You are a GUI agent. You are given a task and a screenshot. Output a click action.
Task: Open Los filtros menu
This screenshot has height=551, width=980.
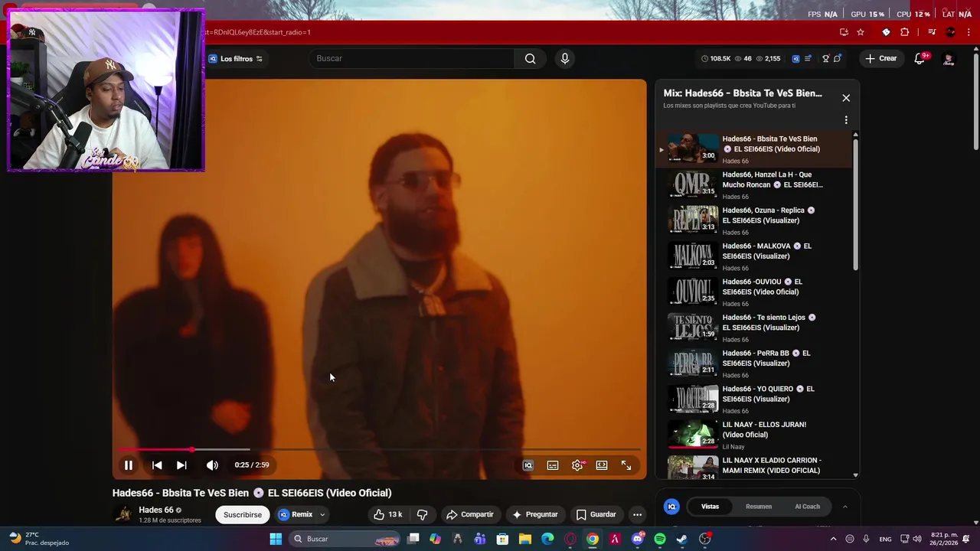point(236,59)
